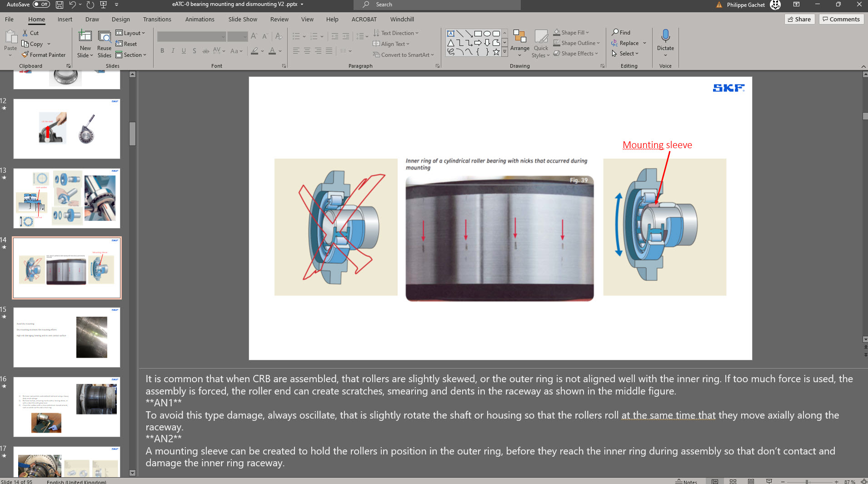The height and width of the screenshot is (484, 868).
Task: Click the New Slide icon
Action: [x=85, y=36]
